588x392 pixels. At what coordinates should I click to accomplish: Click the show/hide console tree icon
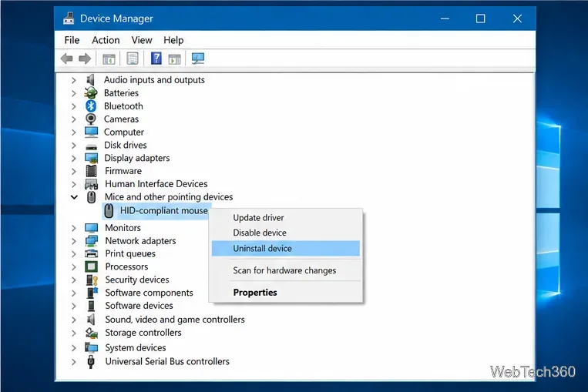(x=109, y=59)
